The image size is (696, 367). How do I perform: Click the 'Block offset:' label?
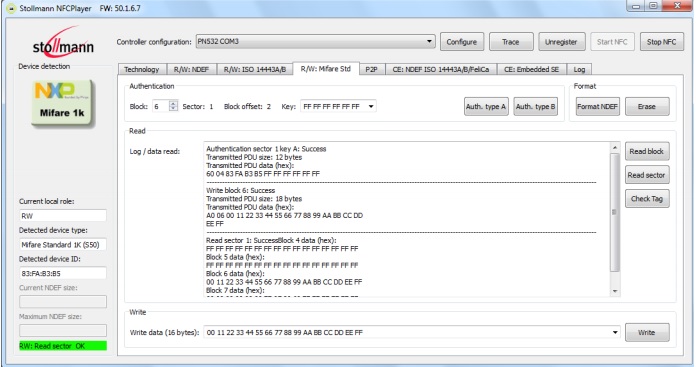pyautogui.click(x=243, y=107)
